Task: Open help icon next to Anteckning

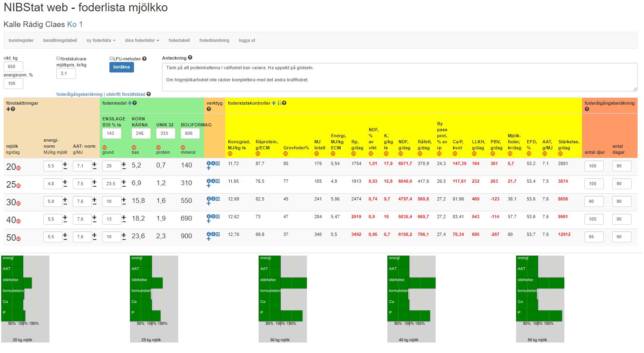Action: (x=190, y=58)
